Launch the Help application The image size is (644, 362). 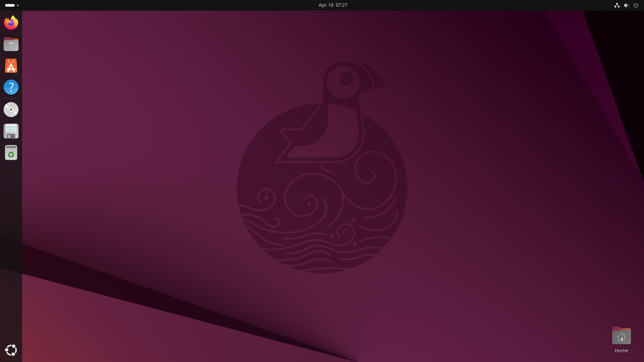[11, 87]
